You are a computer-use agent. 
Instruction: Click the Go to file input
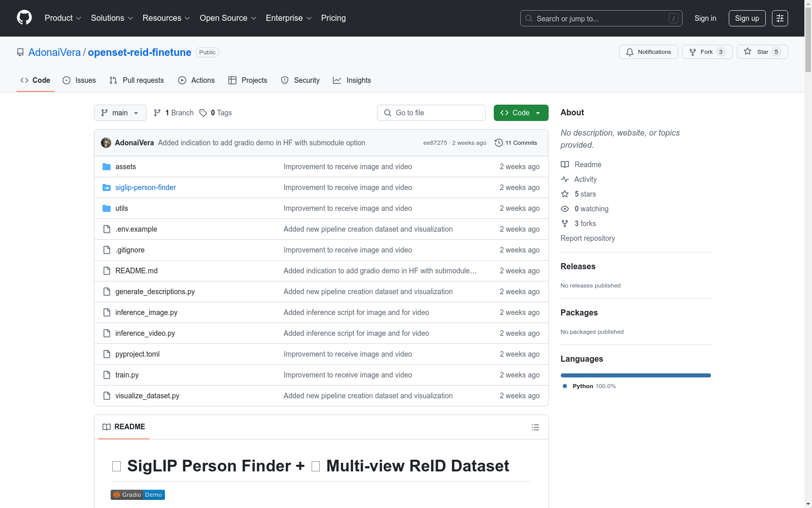coord(431,113)
